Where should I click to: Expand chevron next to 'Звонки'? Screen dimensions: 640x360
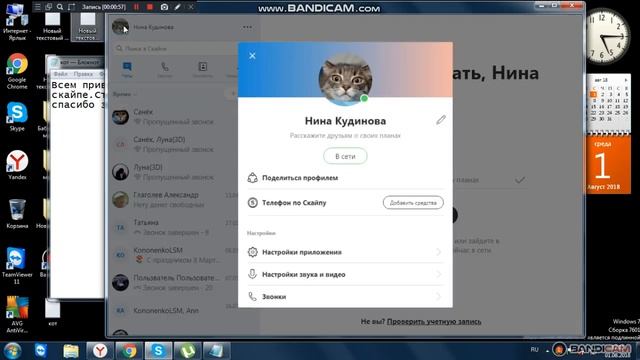[438, 297]
